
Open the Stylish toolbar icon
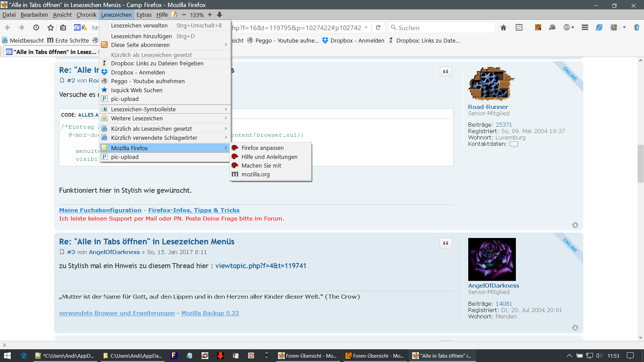[x=519, y=28]
